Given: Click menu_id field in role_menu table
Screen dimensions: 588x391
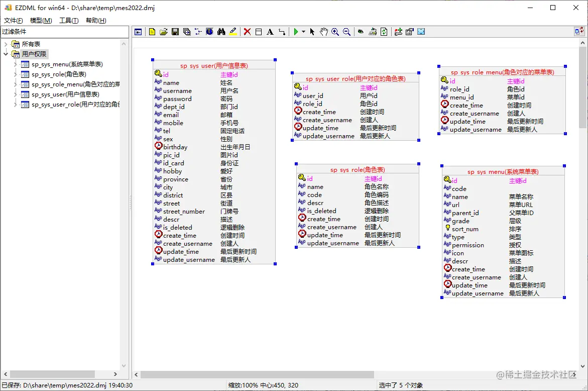Looking at the screenshot, I should pyautogui.click(x=461, y=97).
